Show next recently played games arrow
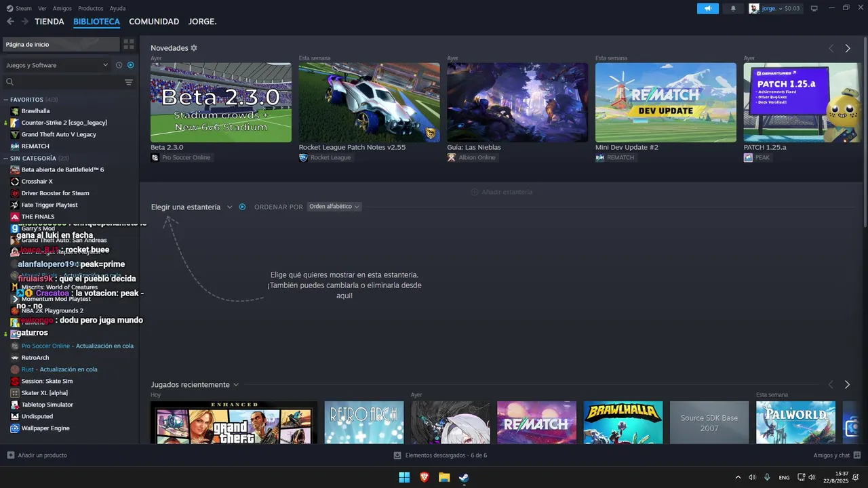 pyautogui.click(x=847, y=384)
